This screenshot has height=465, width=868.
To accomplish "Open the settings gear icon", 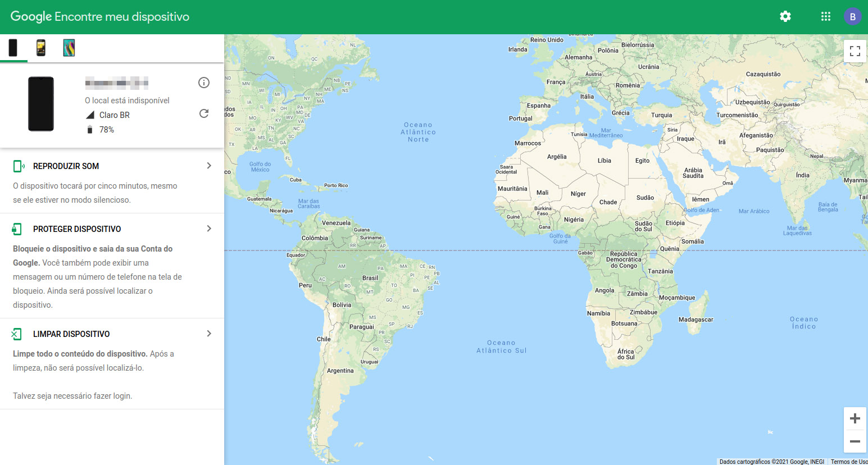I will (x=785, y=16).
